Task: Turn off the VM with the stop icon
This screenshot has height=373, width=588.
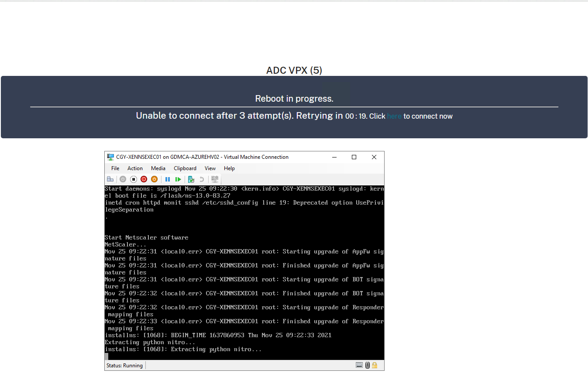Action: tap(134, 179)
